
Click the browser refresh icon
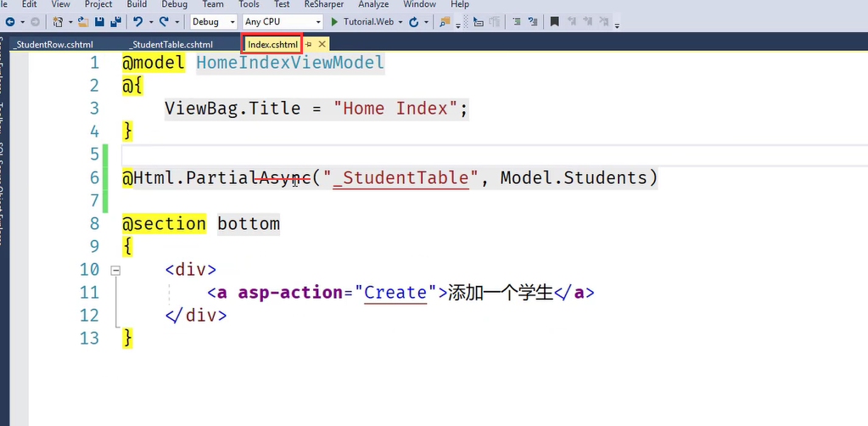413,21
